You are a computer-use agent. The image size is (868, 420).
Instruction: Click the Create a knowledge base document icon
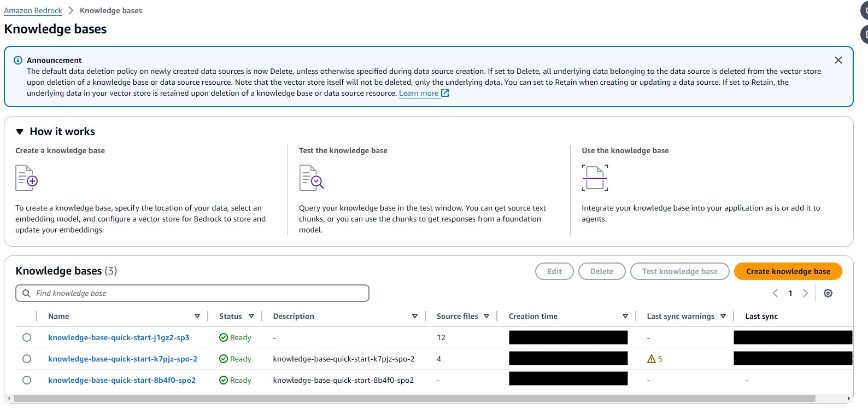[26, 178]
